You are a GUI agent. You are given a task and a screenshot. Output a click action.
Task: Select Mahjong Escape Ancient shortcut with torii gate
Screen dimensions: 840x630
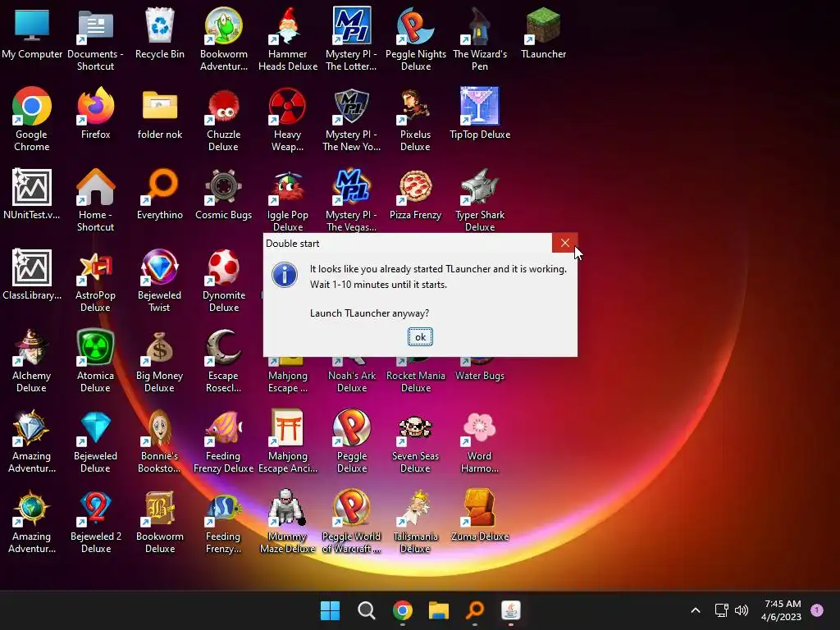pos(288,441)
